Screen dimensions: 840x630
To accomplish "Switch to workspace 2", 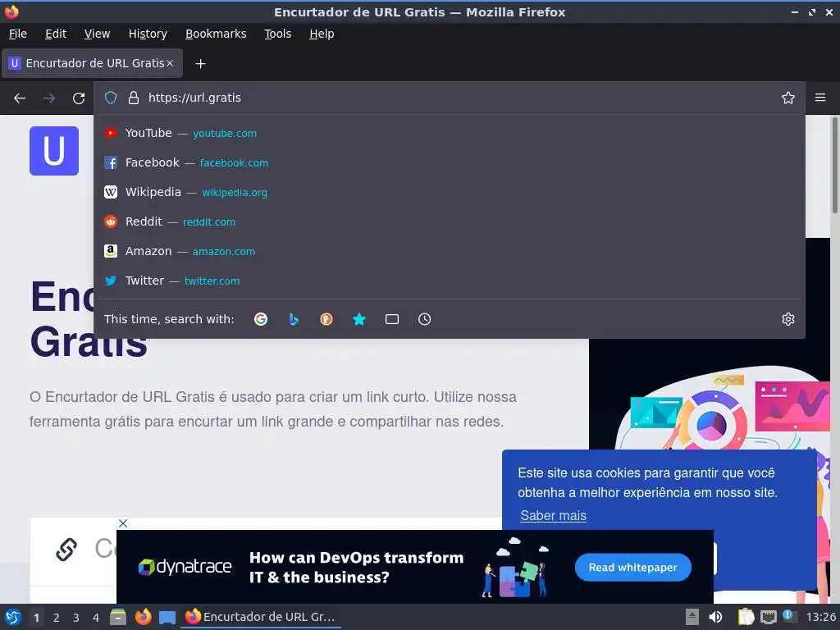I will point(56,618).
